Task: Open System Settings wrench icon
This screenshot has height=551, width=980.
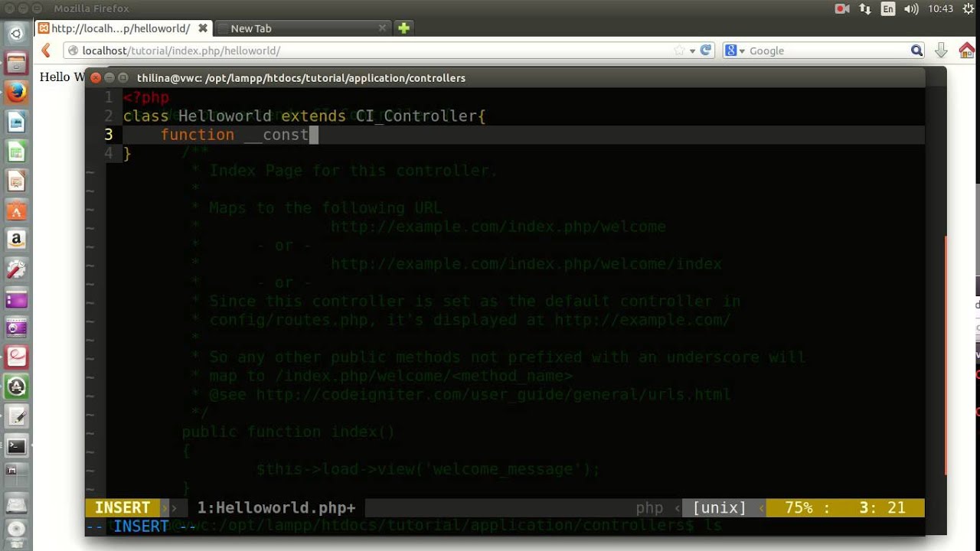Action: [16, 269]
